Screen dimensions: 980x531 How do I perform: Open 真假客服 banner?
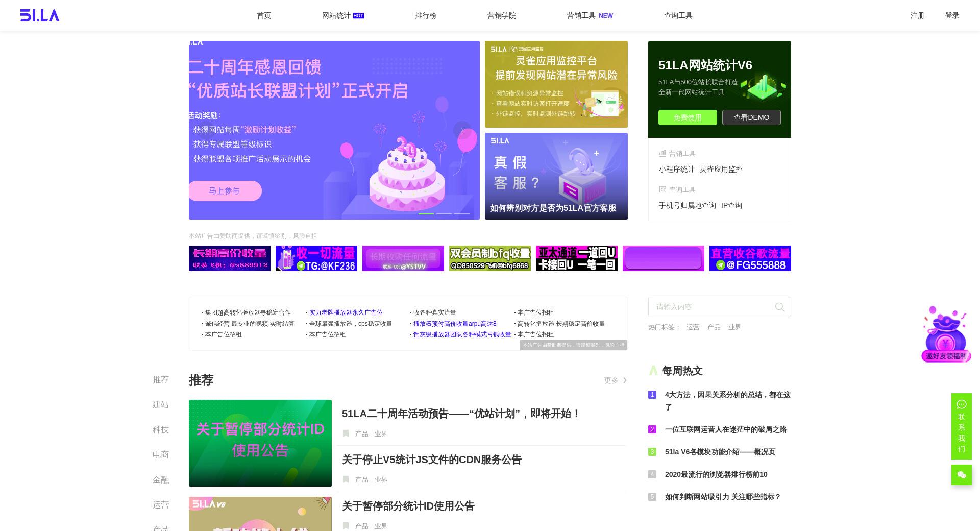tap(556, 176)
